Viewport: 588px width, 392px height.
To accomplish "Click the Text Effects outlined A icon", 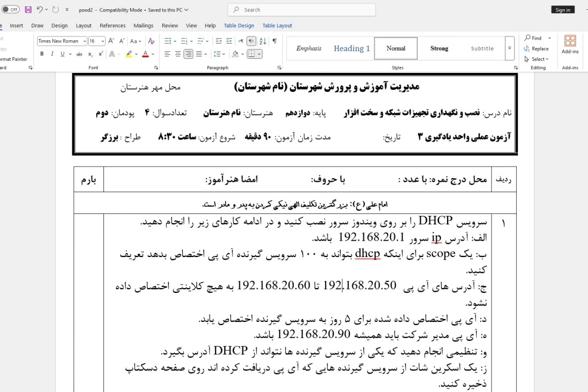I will [x=112, y=54].
